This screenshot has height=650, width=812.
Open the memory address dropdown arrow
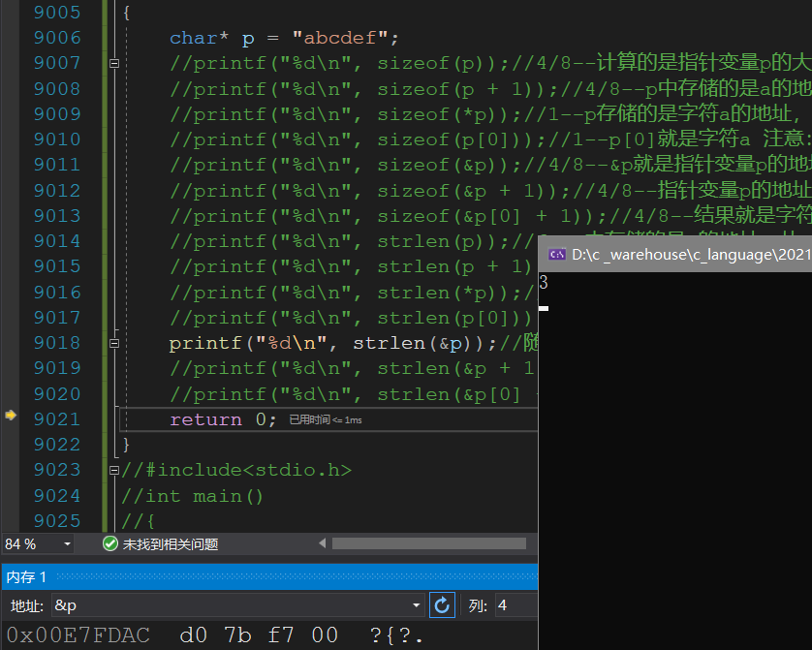(416, 605)
